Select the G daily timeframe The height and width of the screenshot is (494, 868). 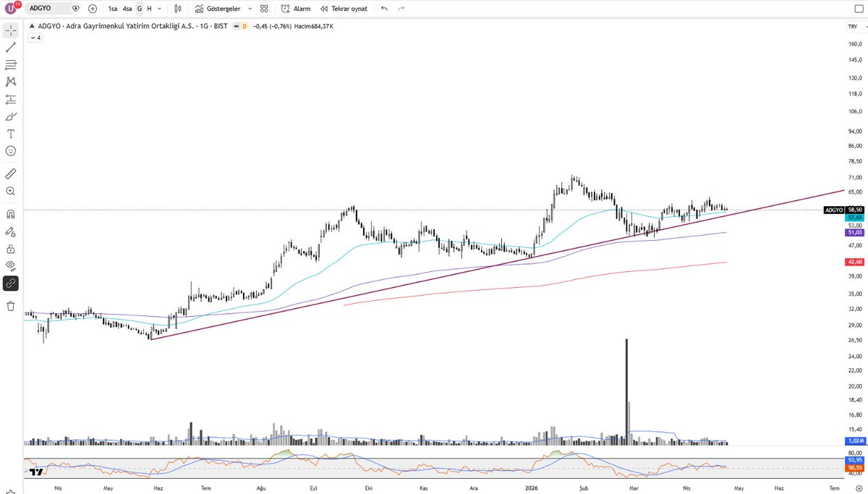(140, 9)
